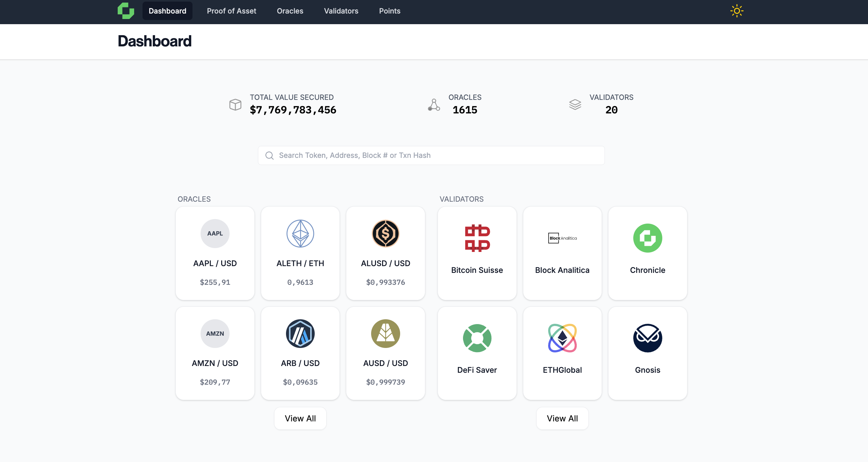Image resolution: width=868 pixels, height=462 pixels.
Task: Click the colorful ETHGlobal logo
Action: coord(562,338)
